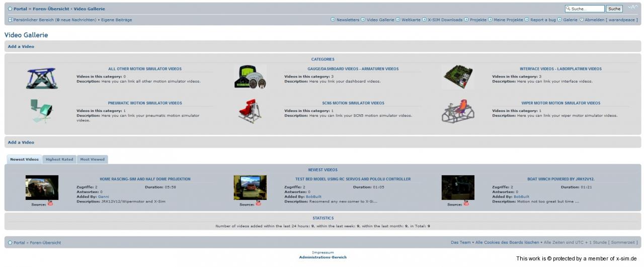This screenshot has height=267, width=644.
Task: Select the SCN5 motion simulator red seat icon
Action: pyautogui.click(x=250, y=111)
